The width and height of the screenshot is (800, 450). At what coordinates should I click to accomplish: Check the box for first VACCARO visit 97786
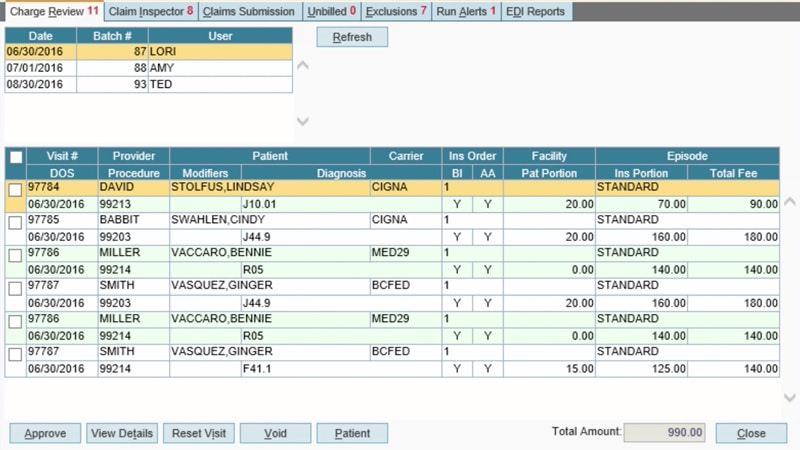15,255
